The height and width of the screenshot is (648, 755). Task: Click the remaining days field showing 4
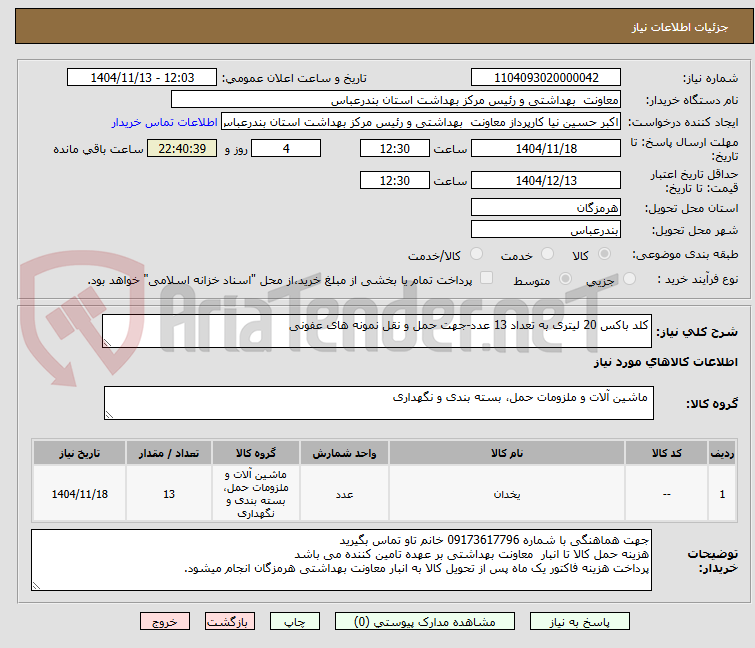tap(286, 148)
